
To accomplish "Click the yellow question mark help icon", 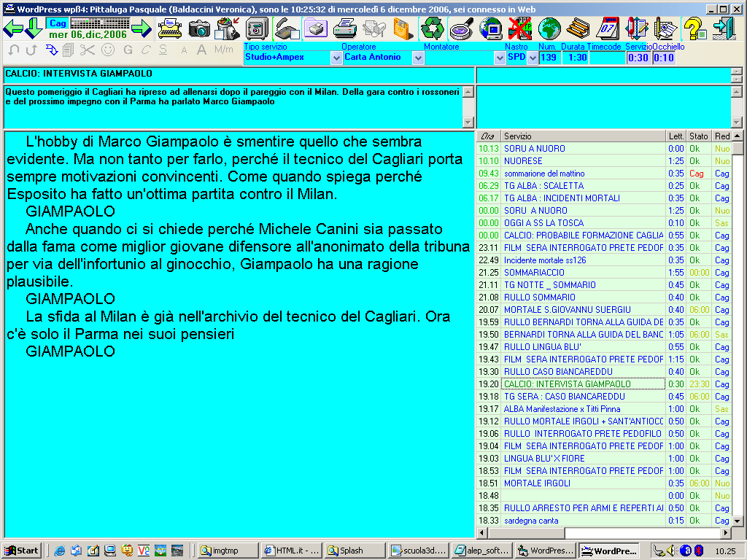I will (x=695, y=28).
